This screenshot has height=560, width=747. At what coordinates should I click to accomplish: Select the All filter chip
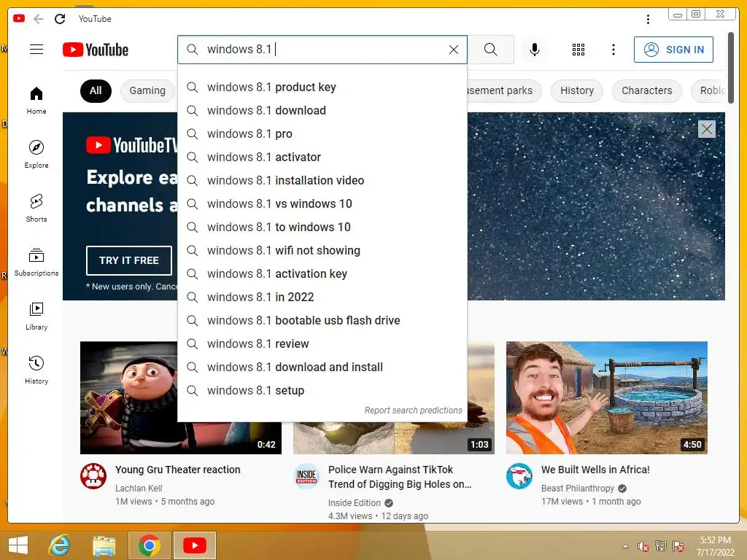96,90
